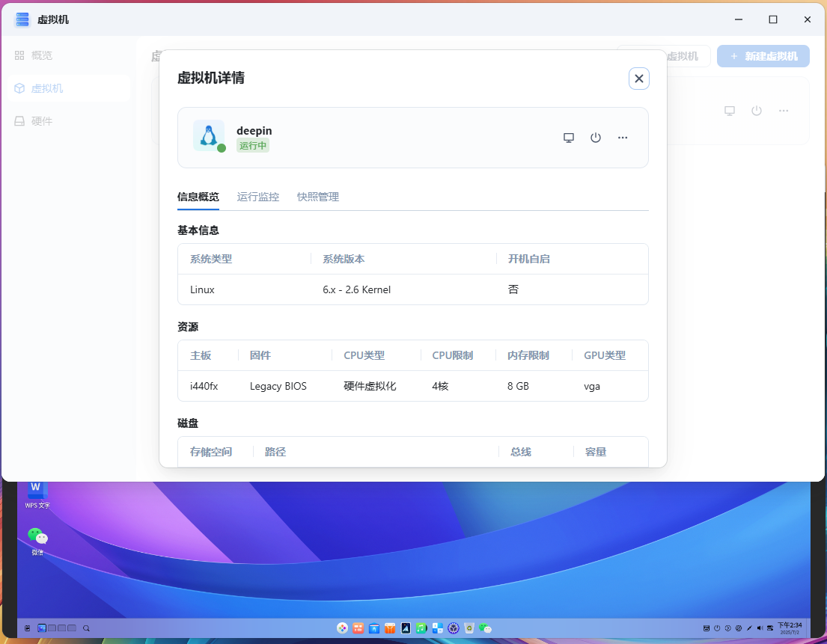Click the deepin Linux penguin icon

tap(208, 136)
